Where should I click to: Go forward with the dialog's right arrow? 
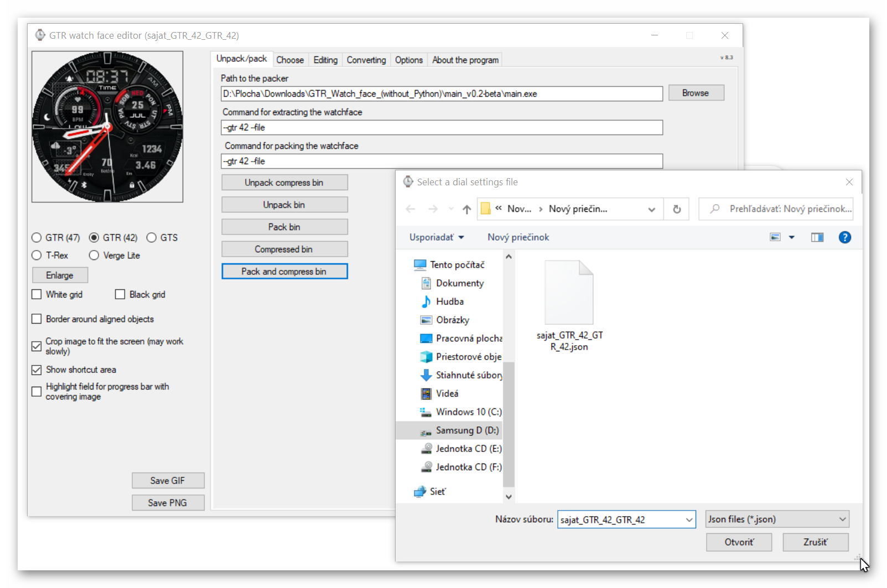point(433,209)
